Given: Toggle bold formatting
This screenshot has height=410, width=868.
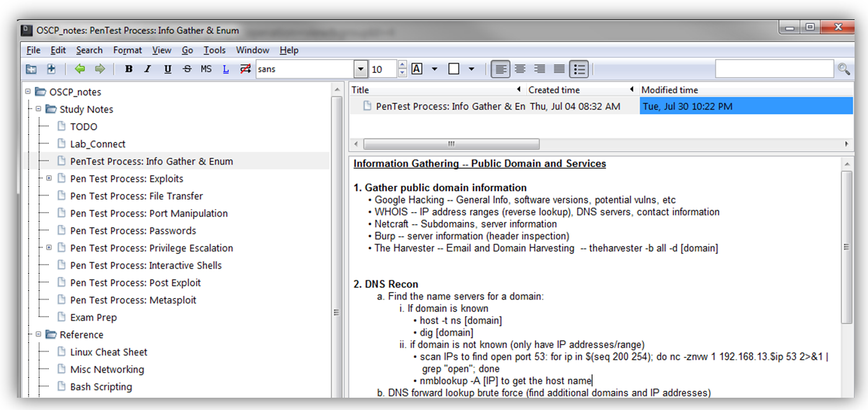Looking at the screenshot, I should point(129,69).
